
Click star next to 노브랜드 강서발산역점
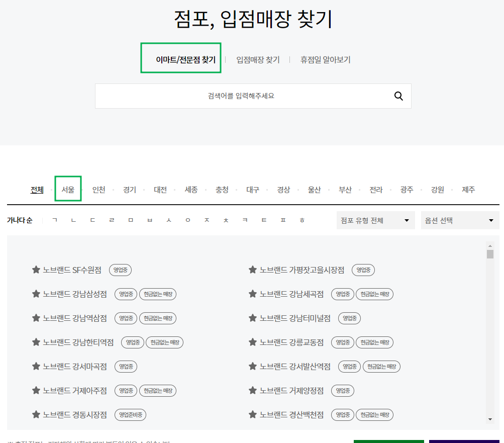[x=253, y=366]
